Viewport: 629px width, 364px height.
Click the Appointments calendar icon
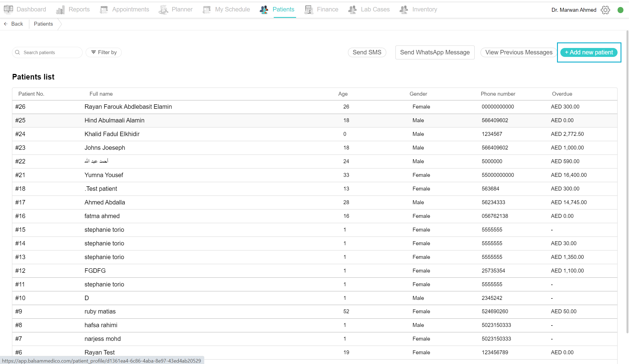[104, 10]
